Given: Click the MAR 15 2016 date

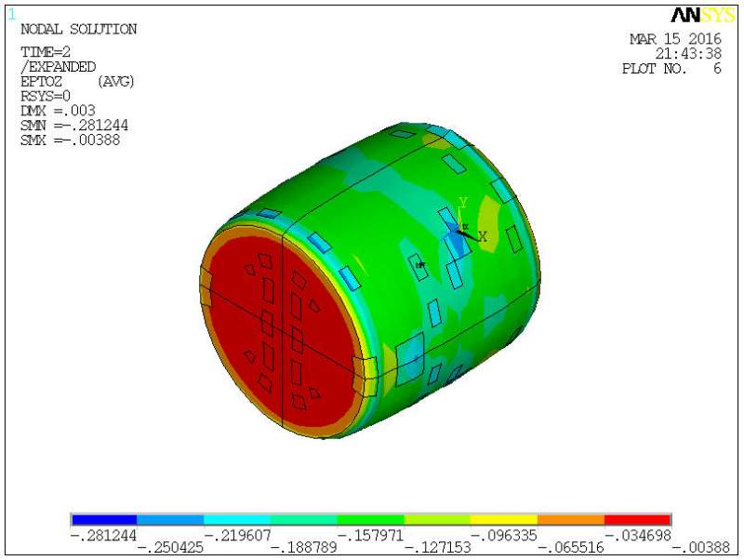Looking at the screenshot, I should pyautogui.click(x=676, y=39).
